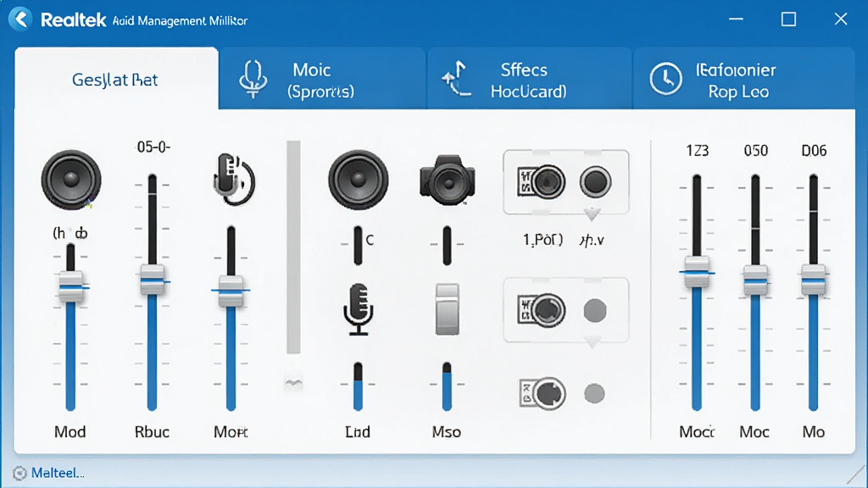Click the microphone icon in Lnd column
This screenshot has height=488, width=868.
(x=359, y=309)
